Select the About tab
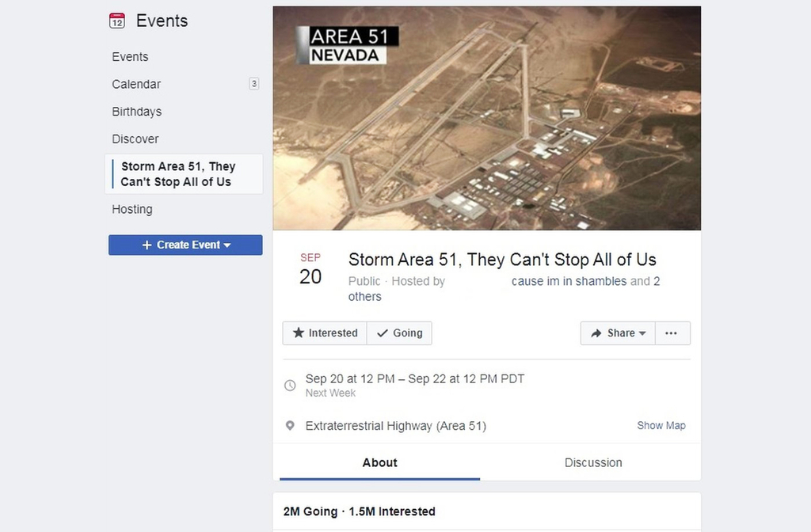811x532 pixels. [379, 462]
